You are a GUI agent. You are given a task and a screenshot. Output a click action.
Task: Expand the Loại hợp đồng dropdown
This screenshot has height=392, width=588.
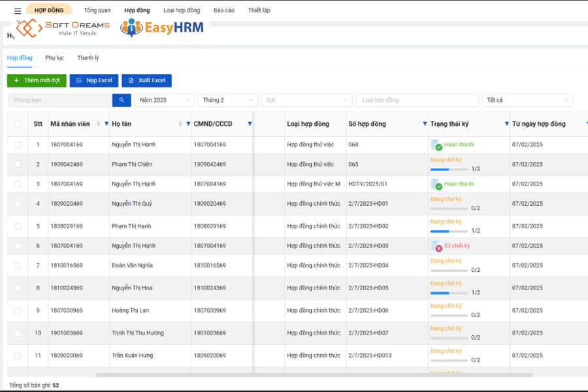click(416, 100)
